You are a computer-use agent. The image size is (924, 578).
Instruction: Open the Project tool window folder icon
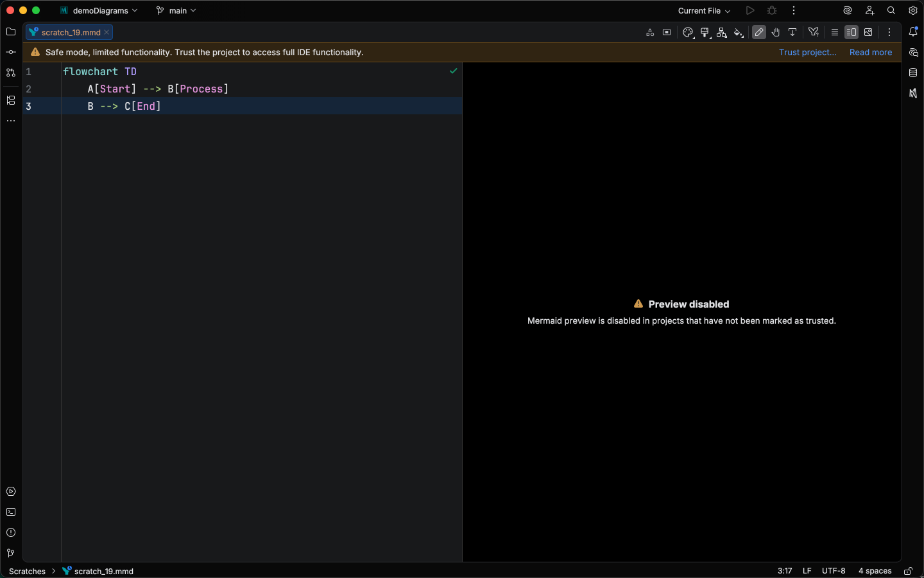coord(10,31)
